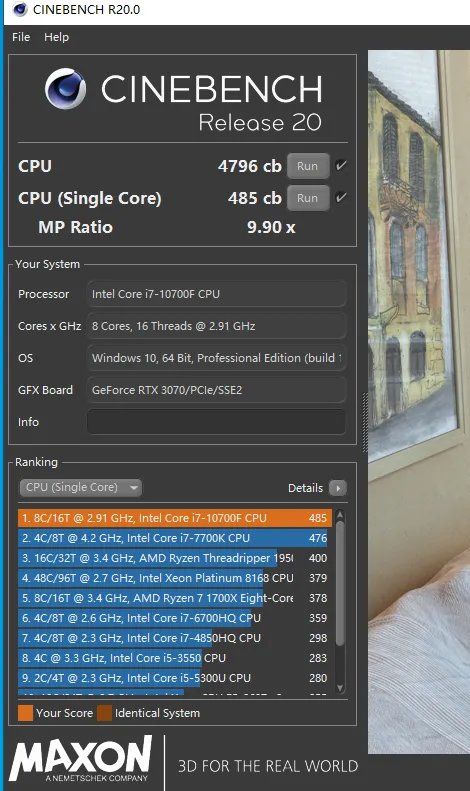The width and height of the screenshot is (470, 791).
Task: Click the MP Ratio value 9.90 x
Action: 271,227
